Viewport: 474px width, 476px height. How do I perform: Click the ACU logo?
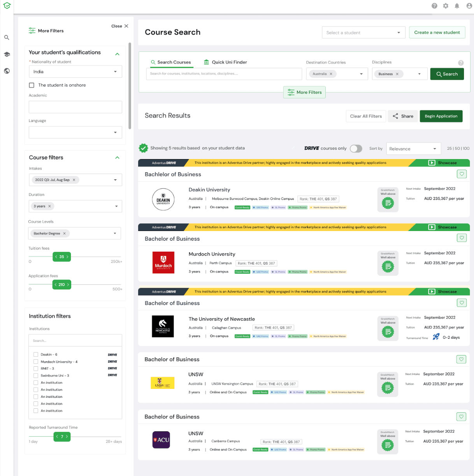click(x=161, y=440)
